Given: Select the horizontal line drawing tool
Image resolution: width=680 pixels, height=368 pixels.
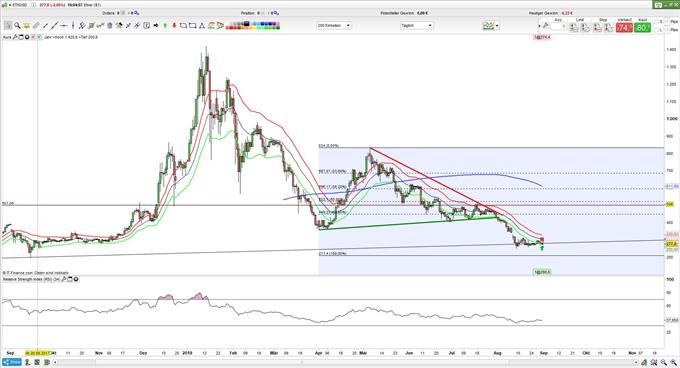Looking at the screenshot, I should [x=64, y=26].
